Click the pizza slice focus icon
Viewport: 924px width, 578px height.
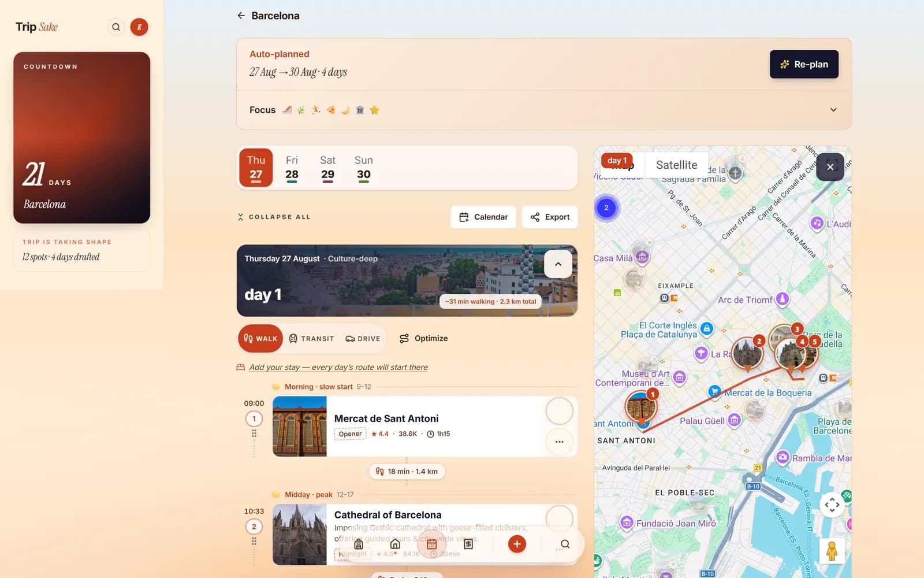coord(331,110)
